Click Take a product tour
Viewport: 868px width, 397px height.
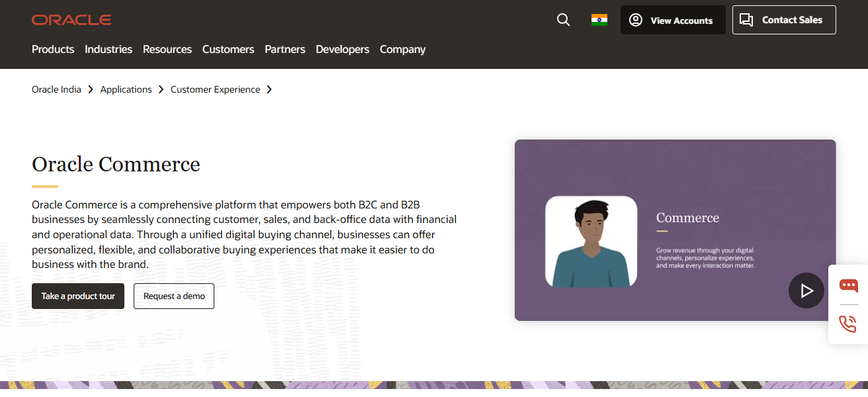pyautogui.click(x=77, y=296)
